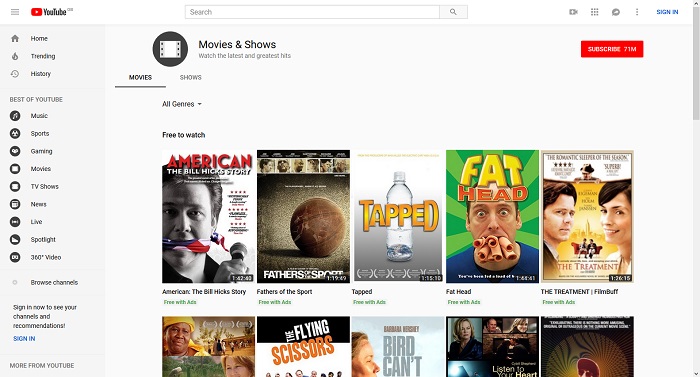Click the History clock icon
Image resolution: width=700 pixels, height=377 pixels.
(x=15, y=74)
